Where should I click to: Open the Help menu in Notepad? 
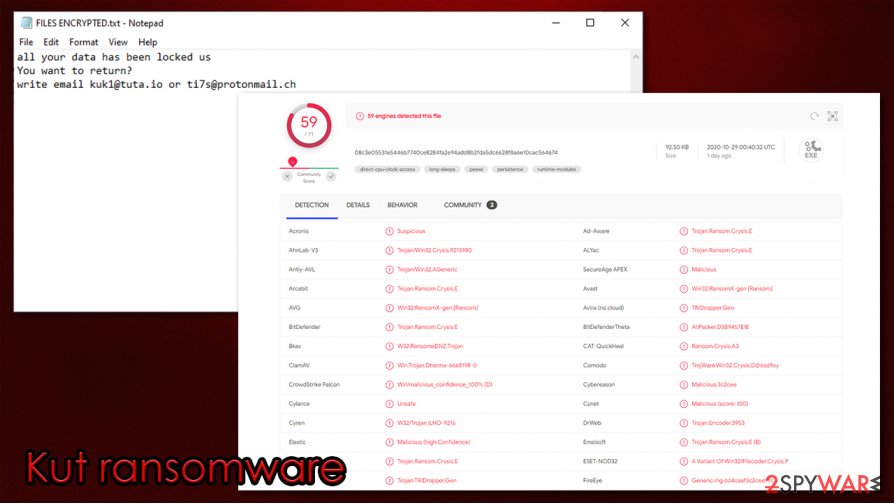point(148,42)
